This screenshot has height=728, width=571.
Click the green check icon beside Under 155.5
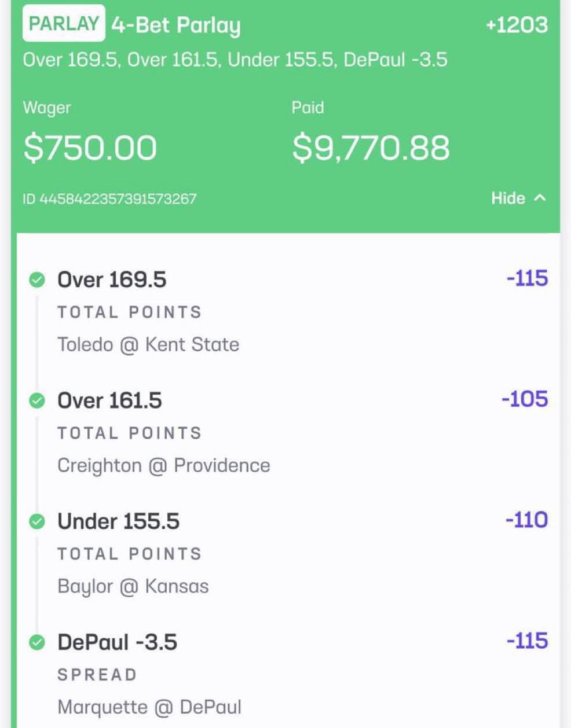click(x=37, y=521)
